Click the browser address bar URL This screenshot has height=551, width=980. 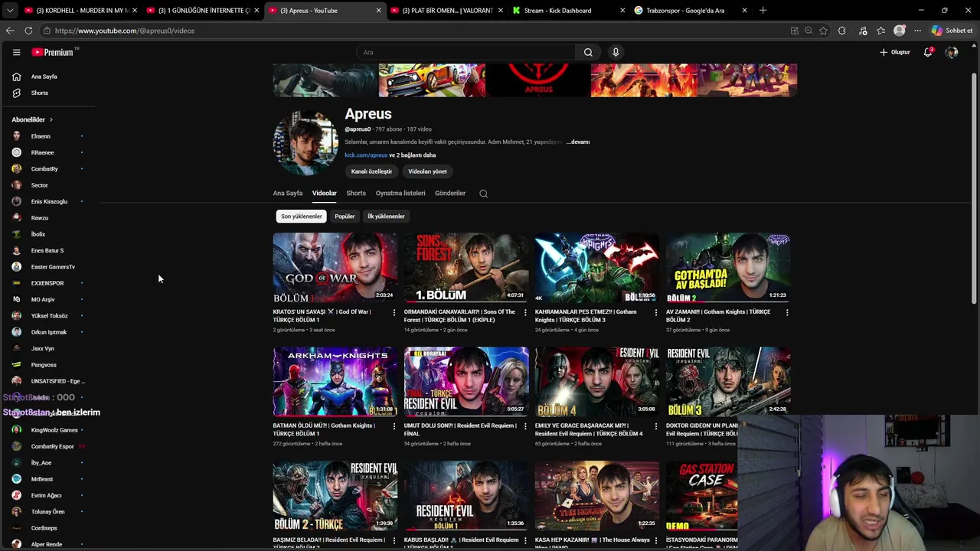[125, 31]
